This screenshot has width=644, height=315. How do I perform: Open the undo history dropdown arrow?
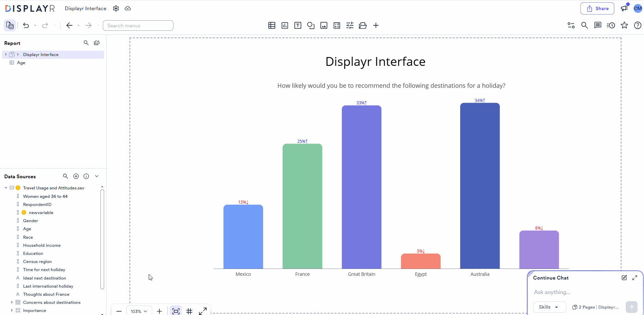35,25
